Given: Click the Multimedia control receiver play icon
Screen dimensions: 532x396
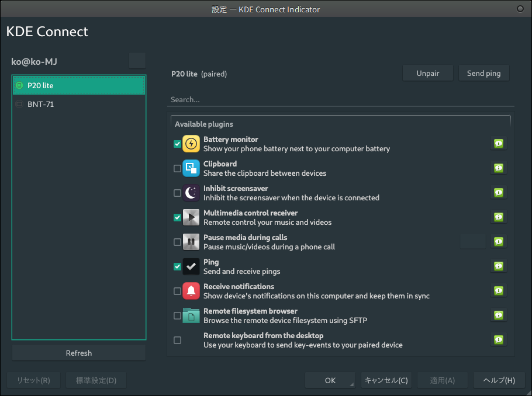Looking at the screenshot, I should coord(191,217).
